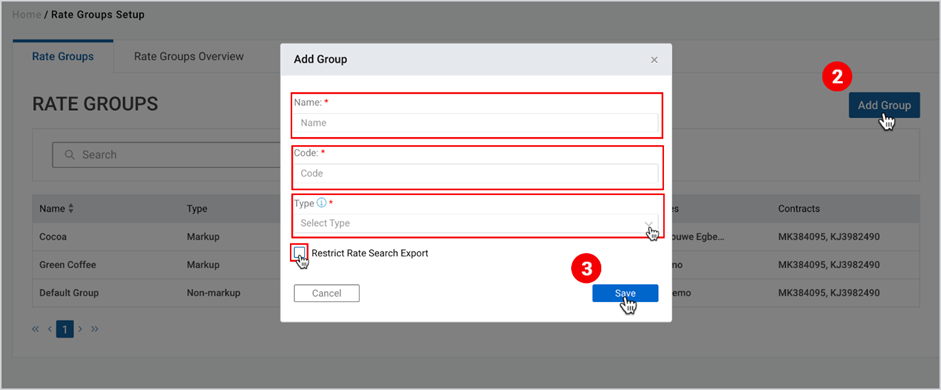Click Cancel in Add Group dialog
The width and height of the screenshot is (941, 390).
[326, 293]
